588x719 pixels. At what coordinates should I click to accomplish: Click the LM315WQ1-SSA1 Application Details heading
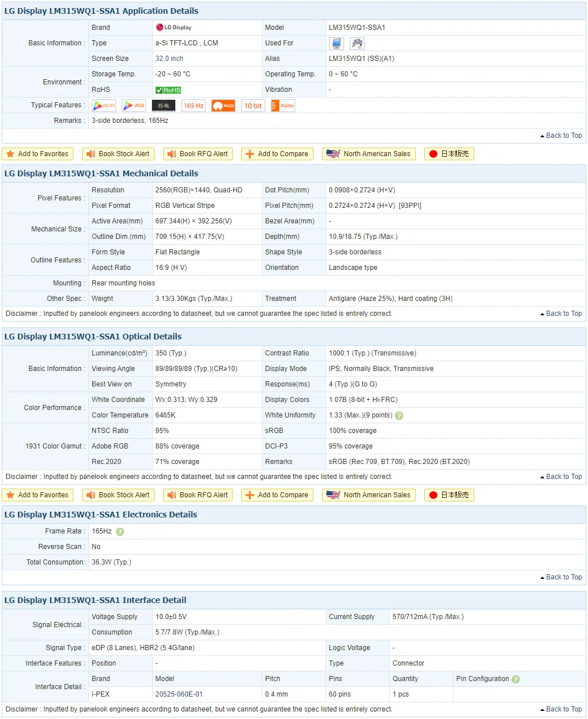[x=101, y=11]
